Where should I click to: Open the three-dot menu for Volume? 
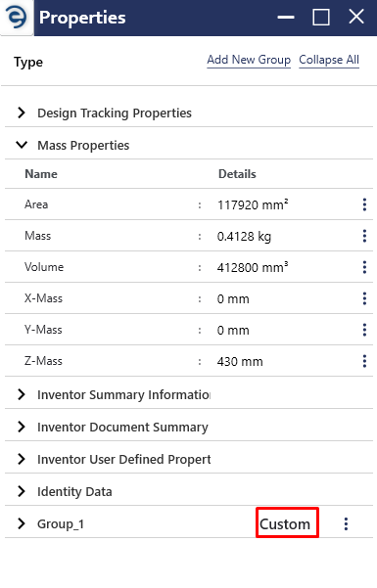364,267
